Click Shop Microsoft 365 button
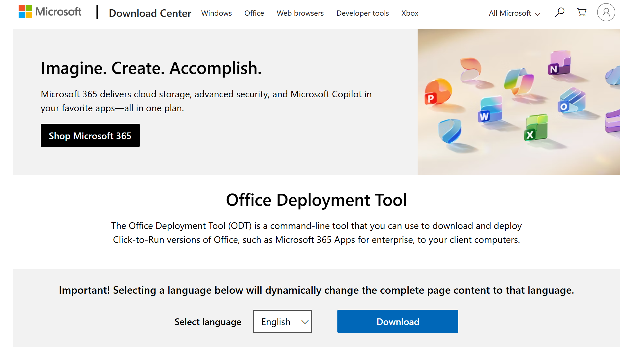This screenshot has width=628, height=364. (90, 135)
